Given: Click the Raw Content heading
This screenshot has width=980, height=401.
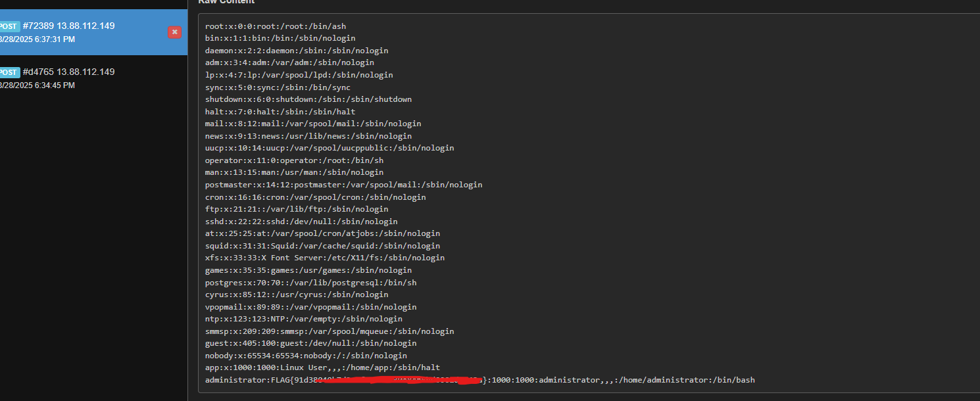Looking at the screenshot, I should (226, 2).
